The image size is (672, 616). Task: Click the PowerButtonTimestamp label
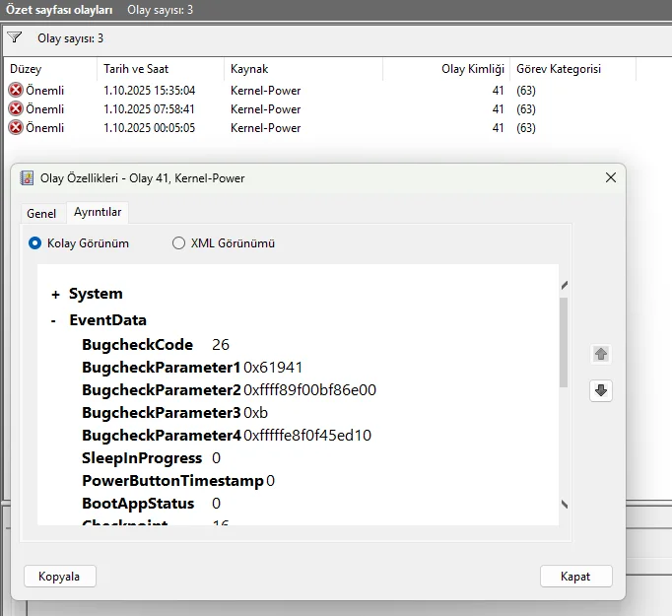172,481
